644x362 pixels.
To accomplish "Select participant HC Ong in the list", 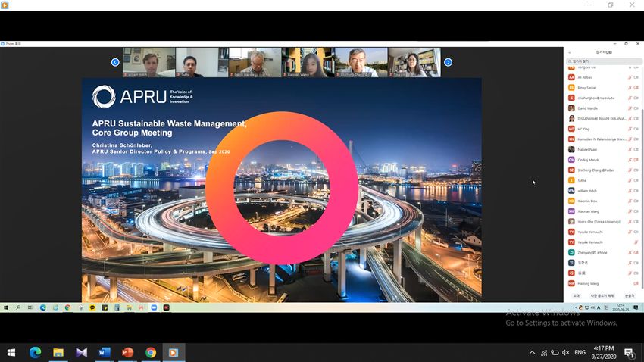I will 603,129.
